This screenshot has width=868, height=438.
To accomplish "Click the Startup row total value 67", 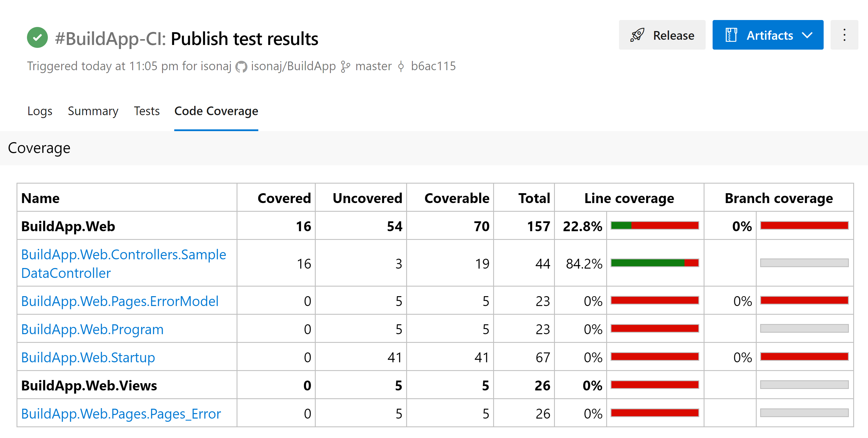I will pos(543,357).
